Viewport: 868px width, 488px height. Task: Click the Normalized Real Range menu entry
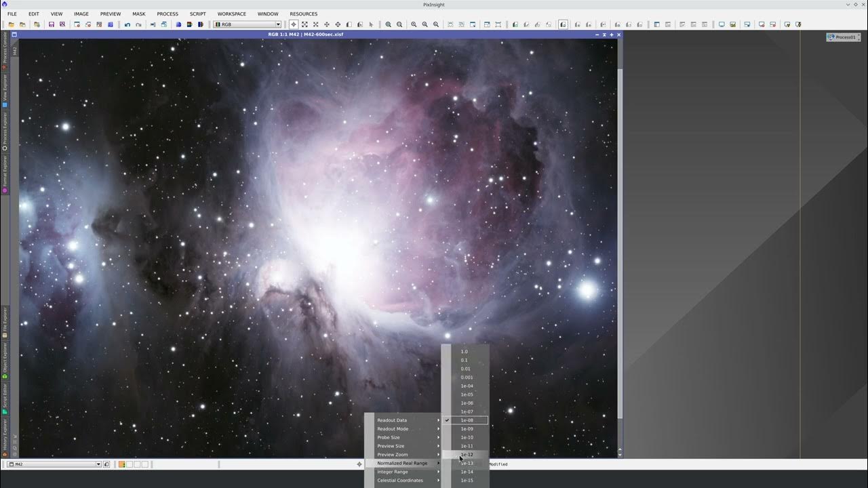point(403,464)
